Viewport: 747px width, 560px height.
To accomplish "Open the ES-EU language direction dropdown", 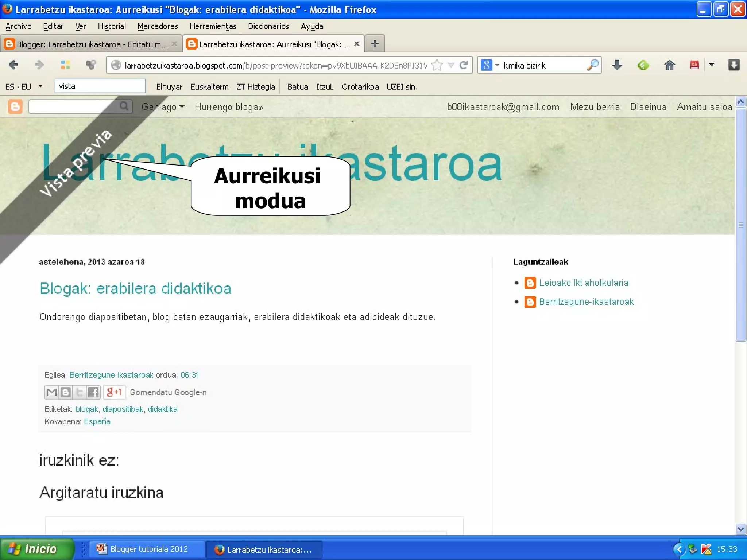I will click(x=40, y=86).
